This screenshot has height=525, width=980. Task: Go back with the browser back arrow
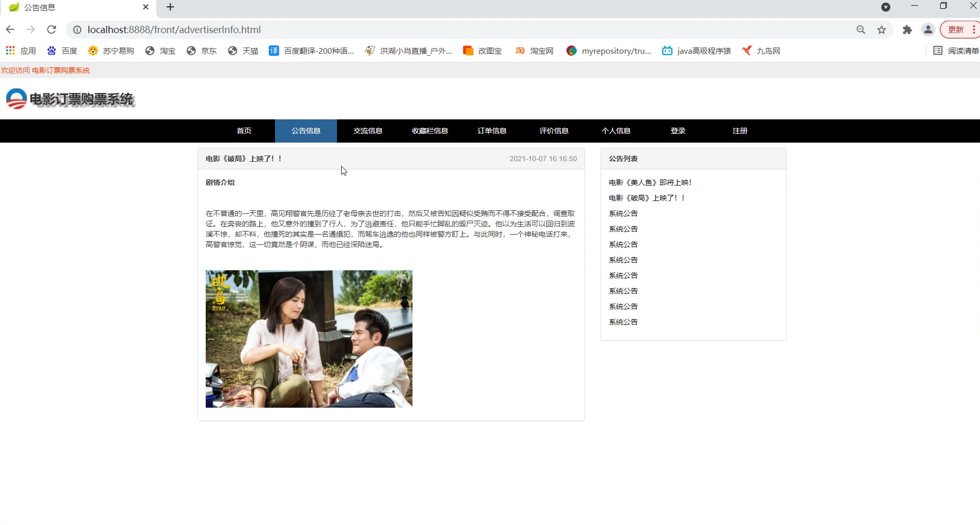(x=10, y=29)
